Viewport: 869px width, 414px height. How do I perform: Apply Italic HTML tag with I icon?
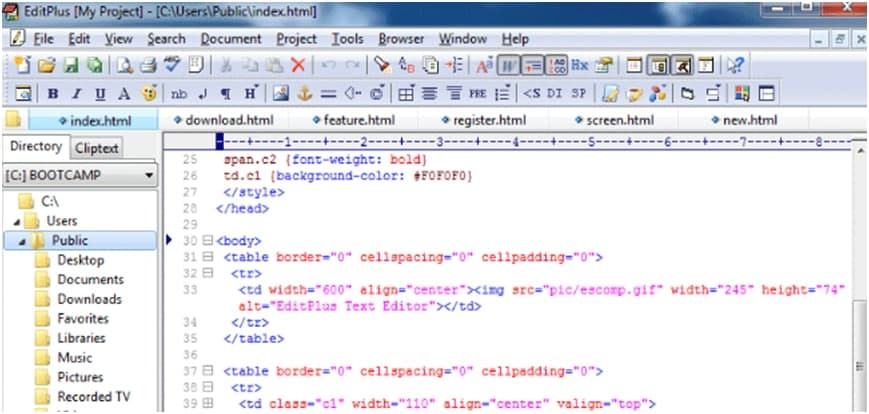coord(77,94)
